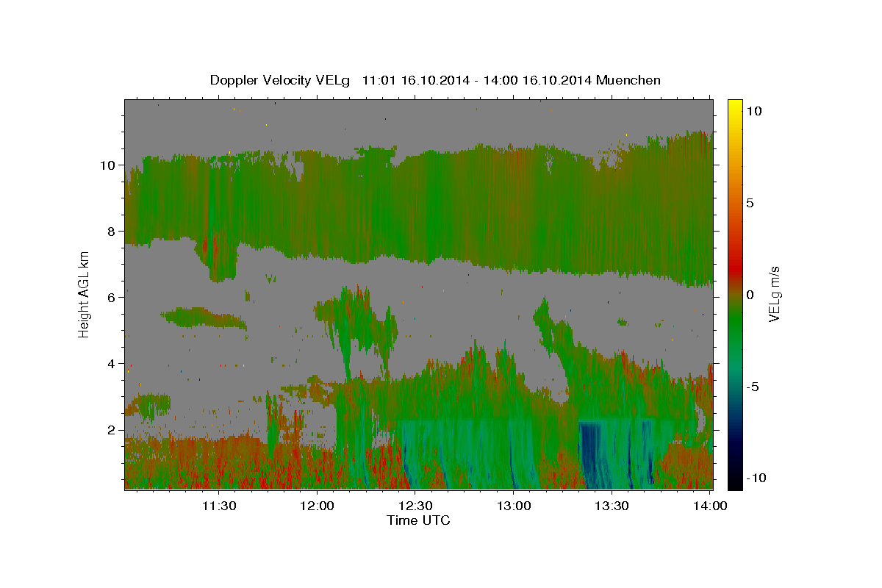The width and height of the screenshot is (882, 588).
Task: Click the 'Time UTC' axis label
Action: tap(418, 520)
